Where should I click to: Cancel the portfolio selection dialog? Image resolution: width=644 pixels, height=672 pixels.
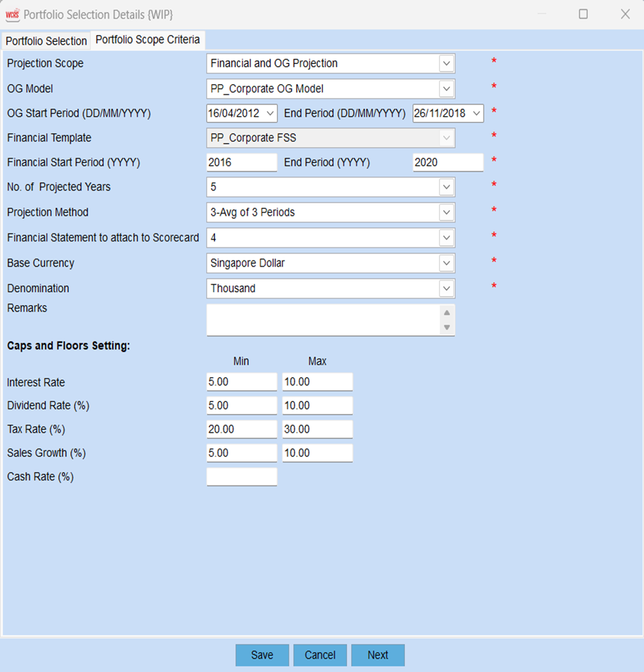point(320,655)
